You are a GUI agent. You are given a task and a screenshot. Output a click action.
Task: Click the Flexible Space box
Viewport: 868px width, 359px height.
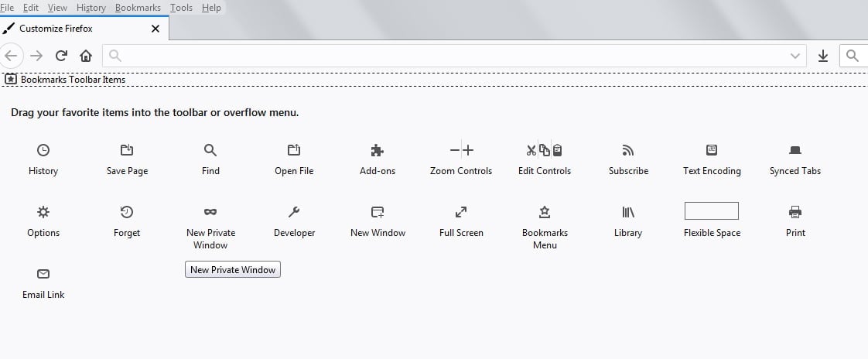pos(712,211)
